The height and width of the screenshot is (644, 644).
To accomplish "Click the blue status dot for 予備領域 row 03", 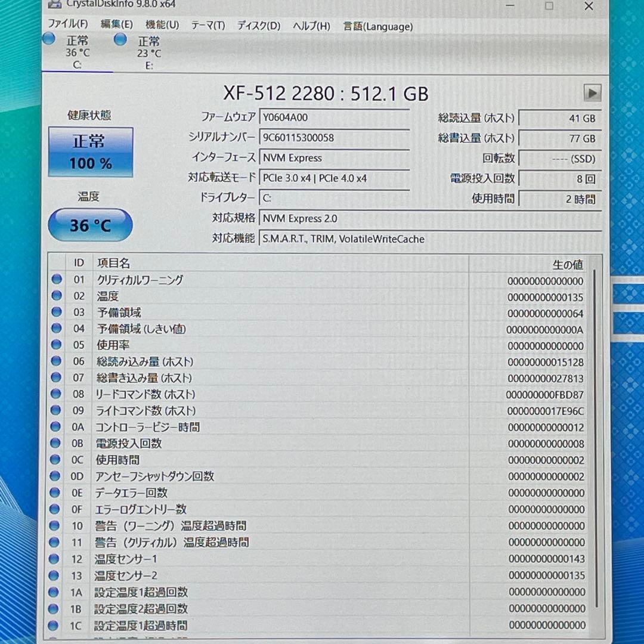I will 57,312.
